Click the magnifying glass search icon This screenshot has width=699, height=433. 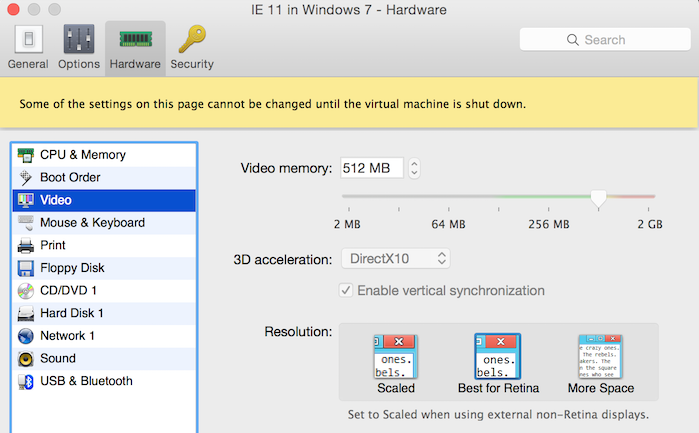[x=572, y=40]
